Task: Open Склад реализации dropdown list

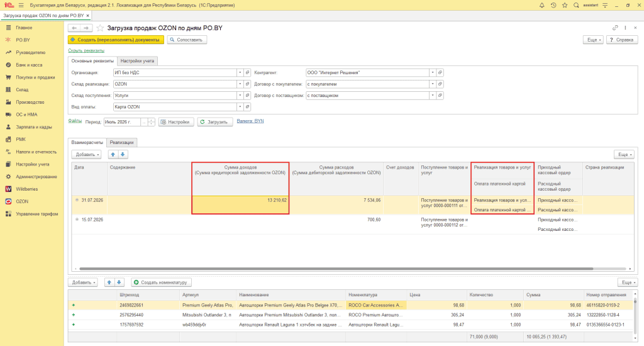Action: (240, 84)
